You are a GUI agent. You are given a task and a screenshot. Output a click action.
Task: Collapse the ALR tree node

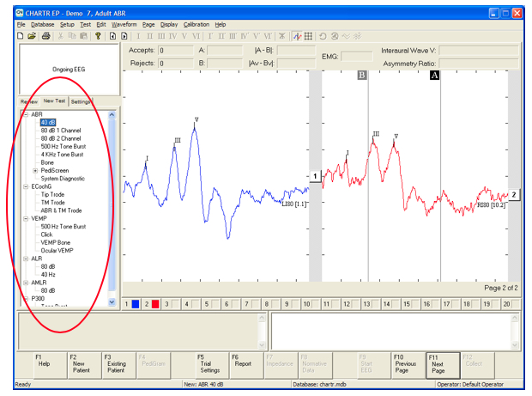point(26,259)
